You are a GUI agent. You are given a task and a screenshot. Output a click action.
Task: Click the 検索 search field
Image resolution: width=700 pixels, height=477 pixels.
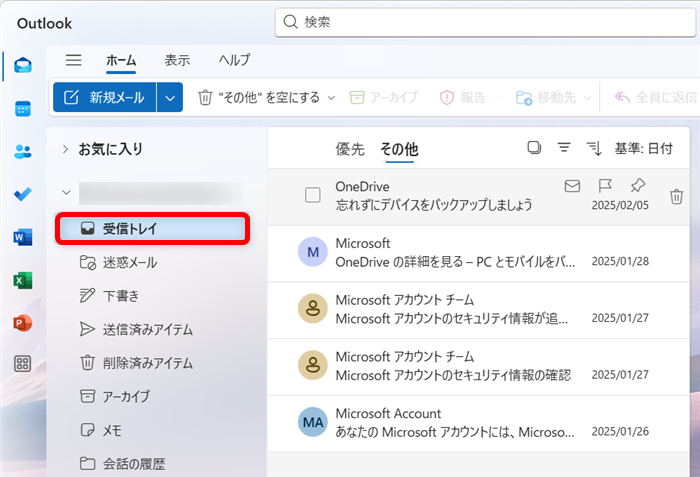coord(485,22)
